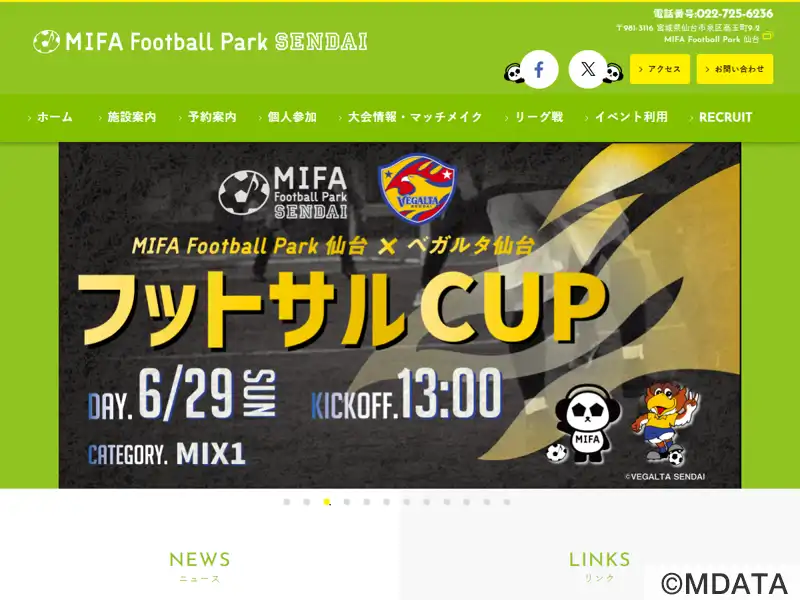Select the fourth slider dot

(x=347, y=502)
